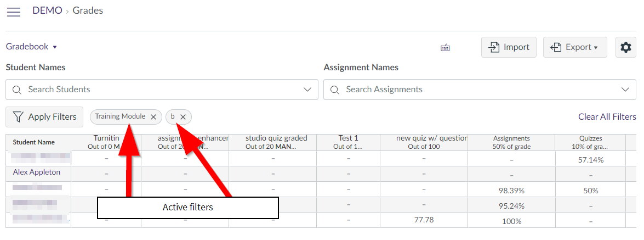Click Quizzes 10% of grade header
This screenshot has width=644, height=240.
click(x=591, y=142)
